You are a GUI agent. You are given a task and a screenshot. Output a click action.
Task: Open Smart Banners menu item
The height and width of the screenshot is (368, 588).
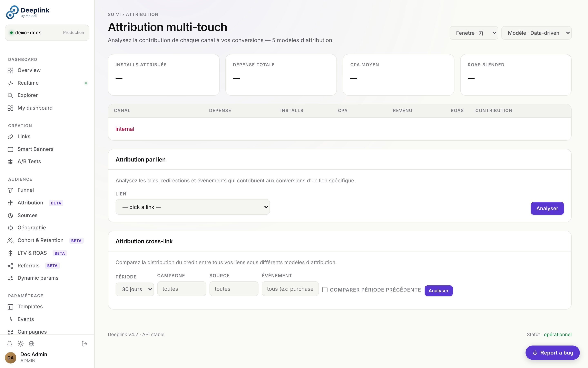coord(47,149)
